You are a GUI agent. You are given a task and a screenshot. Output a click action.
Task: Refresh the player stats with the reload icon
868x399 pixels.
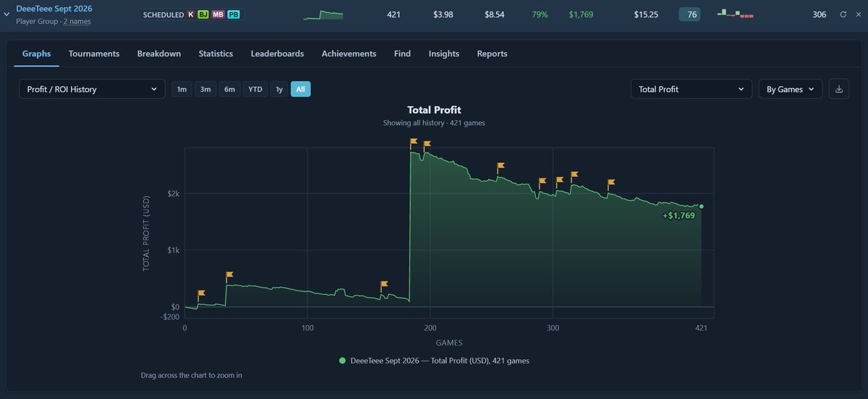coord(843,14)
